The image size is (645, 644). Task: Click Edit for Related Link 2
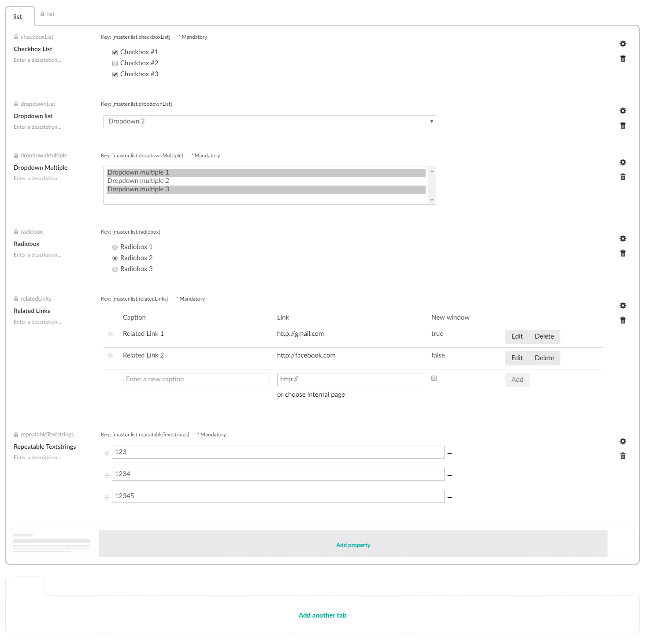517,358
